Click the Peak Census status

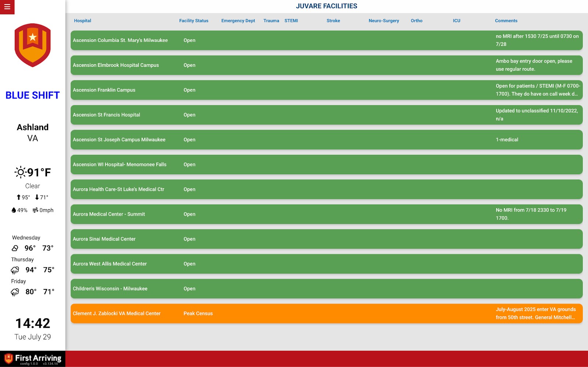(198, 314)
